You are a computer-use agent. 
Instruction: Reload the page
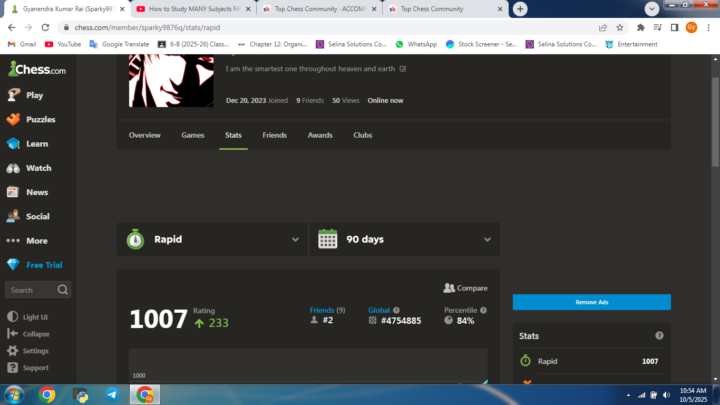click(45, 28)
